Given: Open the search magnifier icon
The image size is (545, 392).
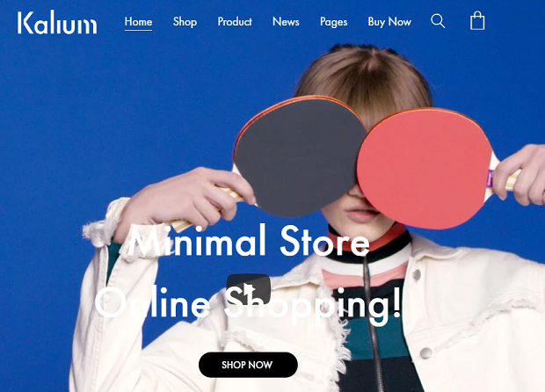Looking at the screenshot, I should [x=438, y=21].
